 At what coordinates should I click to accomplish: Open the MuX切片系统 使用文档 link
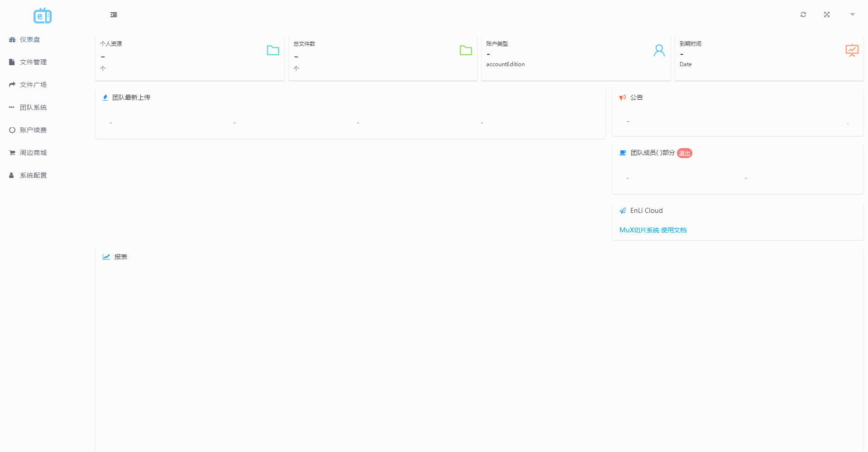tap(652, 230)
